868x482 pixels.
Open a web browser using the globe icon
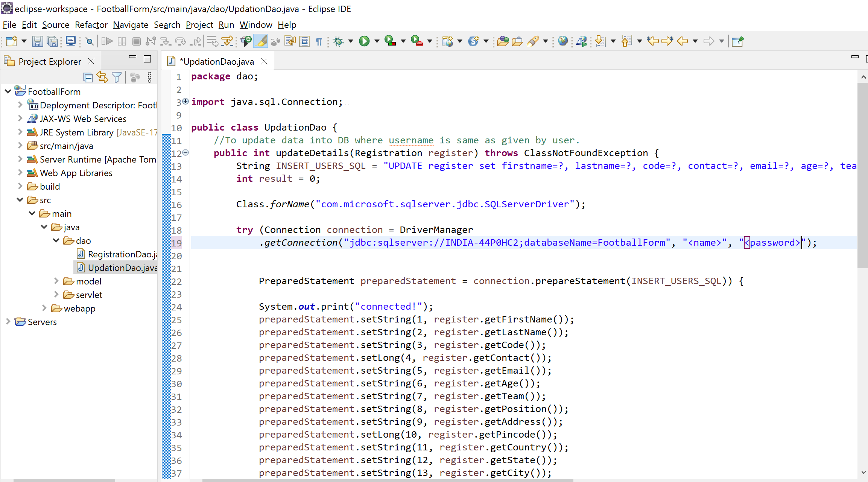click(x=562, y=41)
